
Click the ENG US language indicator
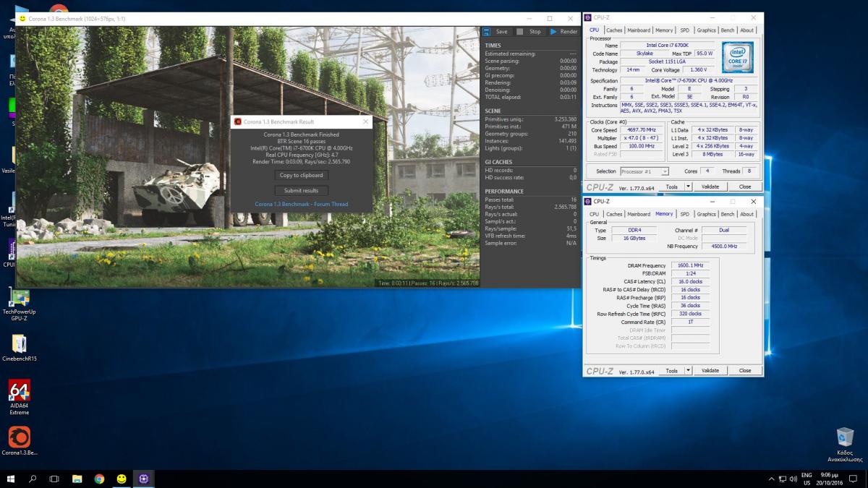807,479
